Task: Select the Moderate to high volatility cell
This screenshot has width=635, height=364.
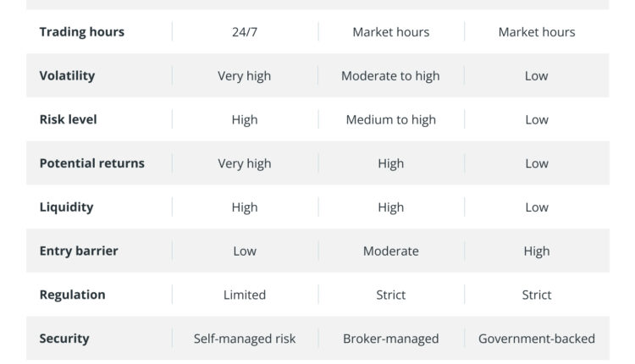Action: pos(390,76)
